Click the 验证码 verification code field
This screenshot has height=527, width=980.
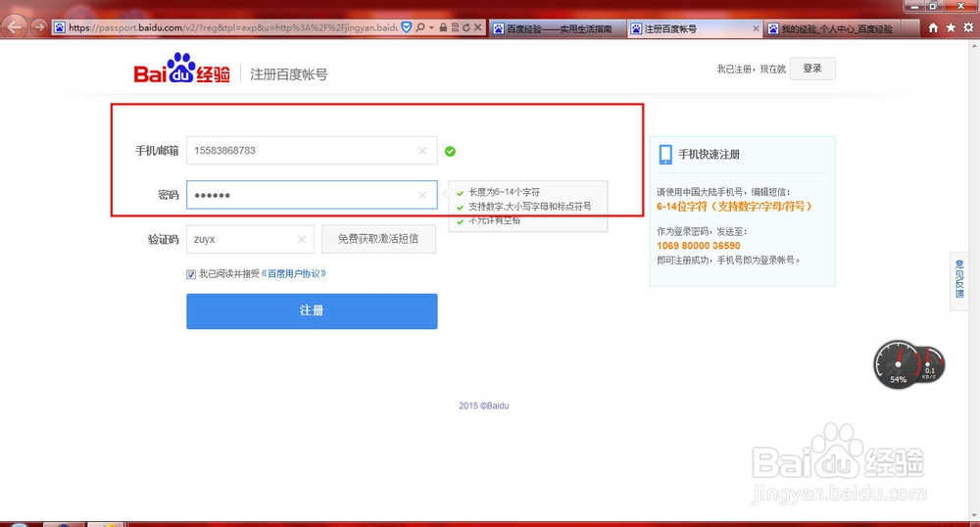[x=250, y=239]
